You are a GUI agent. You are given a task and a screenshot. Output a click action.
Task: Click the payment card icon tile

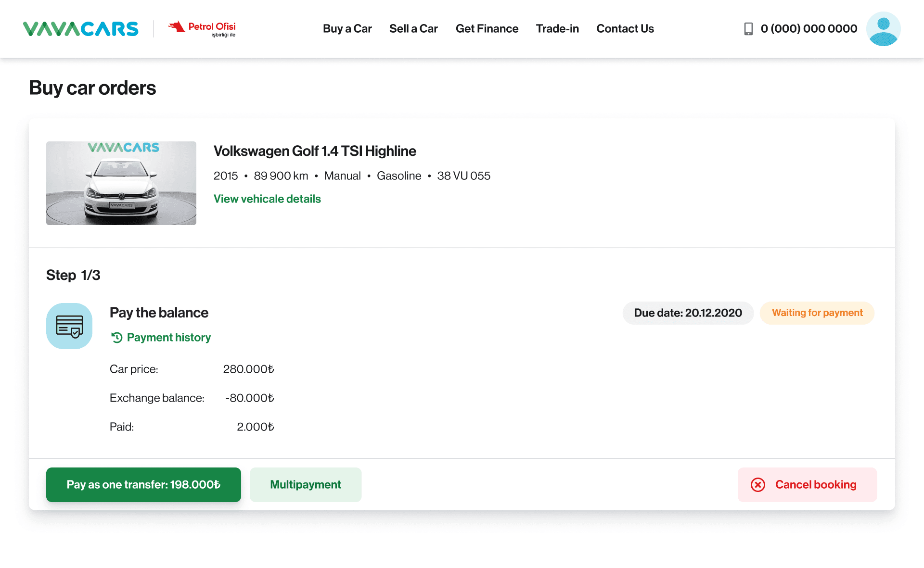[69, 326]
